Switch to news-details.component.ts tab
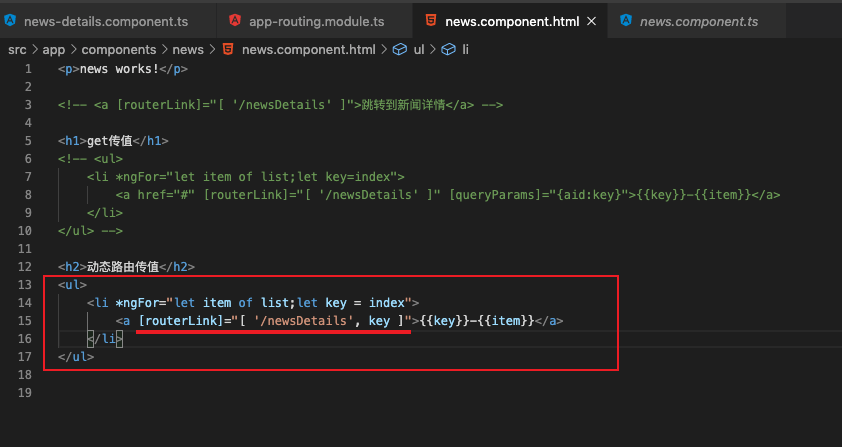Screen dimensions: 842x447 click(x=106, y=21)
